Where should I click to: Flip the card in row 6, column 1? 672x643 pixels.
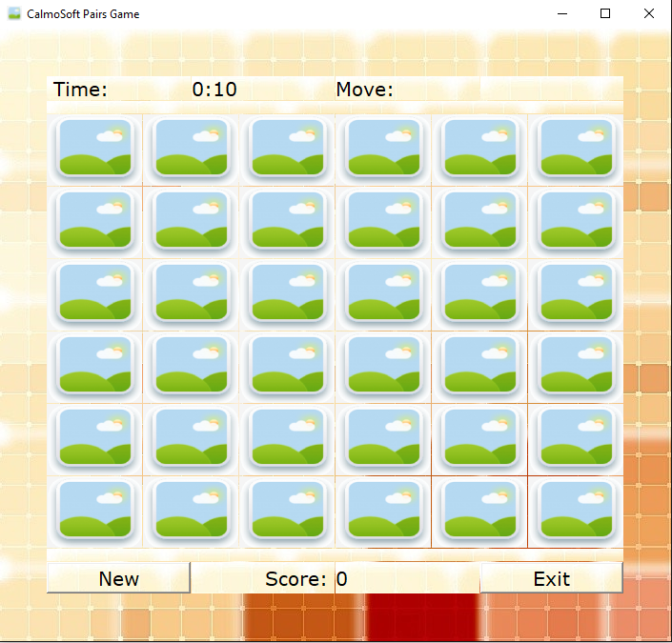click(x=94, y=511)
